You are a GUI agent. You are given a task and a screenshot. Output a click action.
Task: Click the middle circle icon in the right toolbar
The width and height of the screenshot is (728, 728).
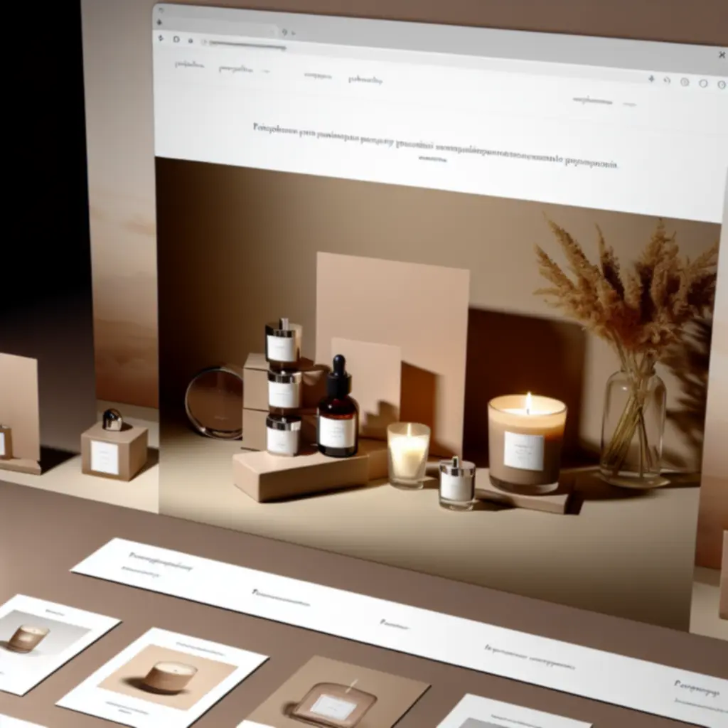tap(702, 83)
